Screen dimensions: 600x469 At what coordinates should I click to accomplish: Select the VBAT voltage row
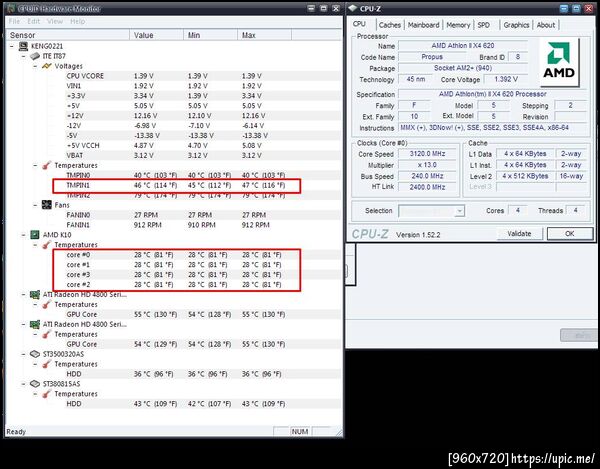(203, 155)
